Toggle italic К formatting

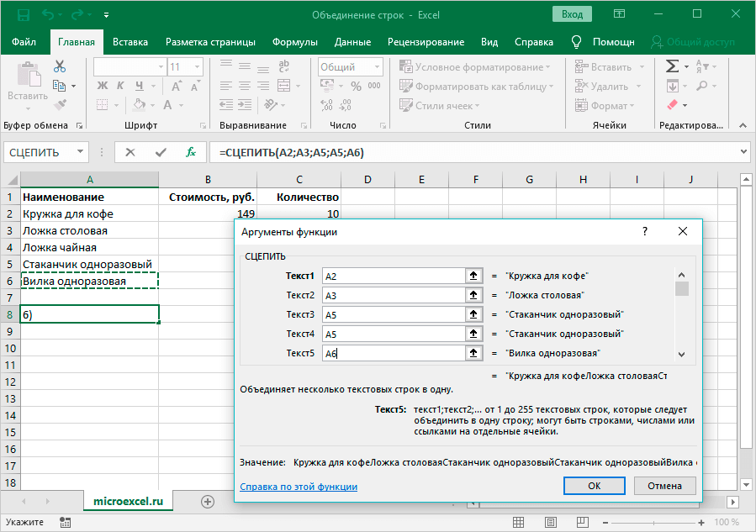[x=120, y=86]
